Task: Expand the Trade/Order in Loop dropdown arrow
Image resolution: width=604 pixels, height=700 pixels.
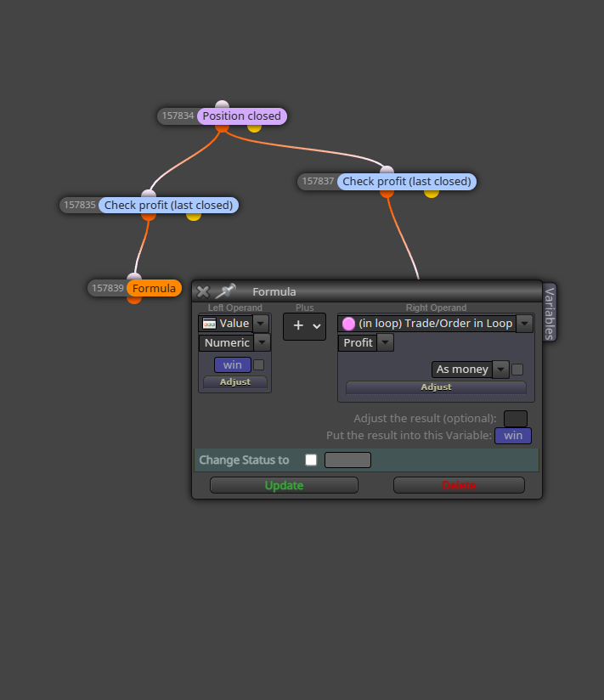Action: point(524,323)
